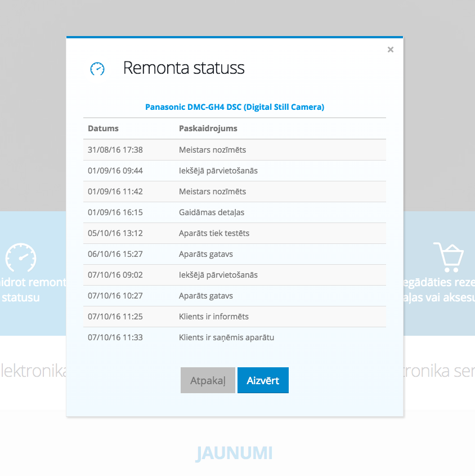Select the date 07/10/16 09:02
The image size is (475, 476).
pos(115,275)
